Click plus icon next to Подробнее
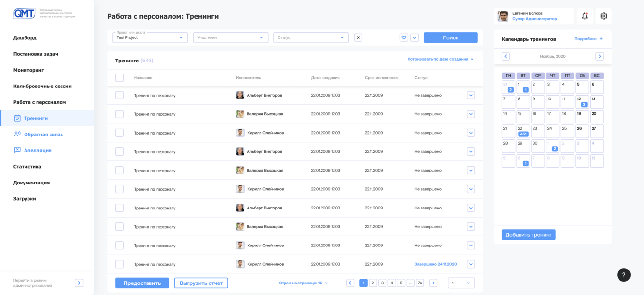Screen dimensions: 644x295 click(601, 39)
